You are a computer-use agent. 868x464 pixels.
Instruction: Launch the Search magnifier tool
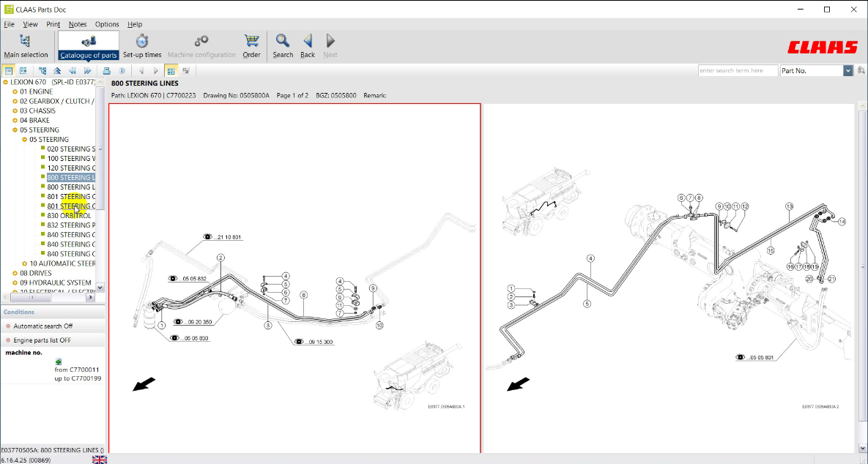(x=283, y=45)
